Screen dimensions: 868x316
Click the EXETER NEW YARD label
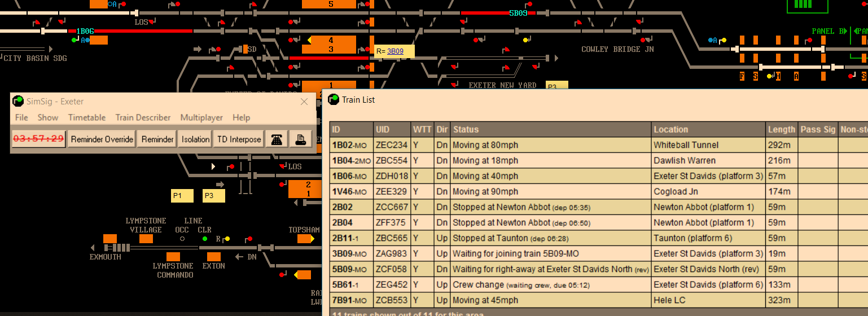(x=503, y=86)
